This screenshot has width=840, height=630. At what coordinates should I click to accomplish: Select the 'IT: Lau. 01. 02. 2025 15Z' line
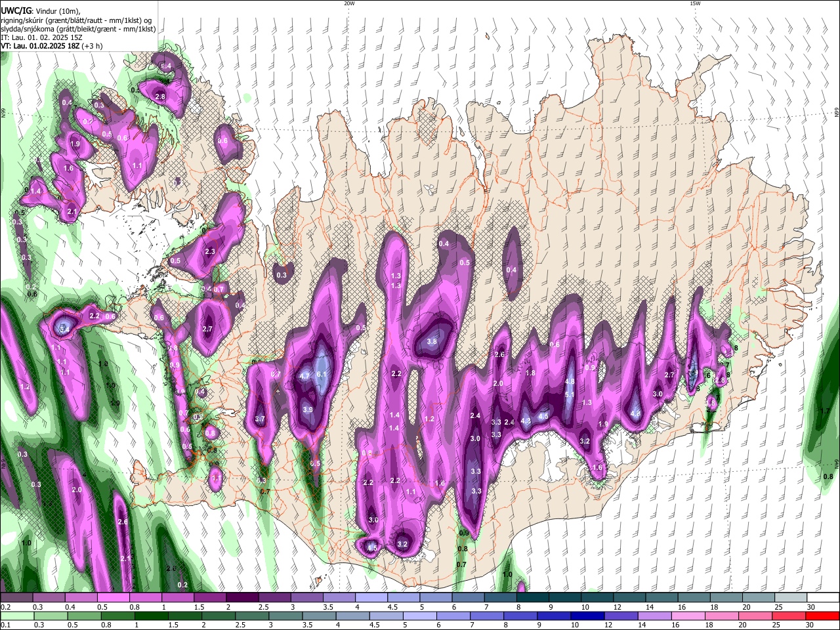[x=41, y=37]
